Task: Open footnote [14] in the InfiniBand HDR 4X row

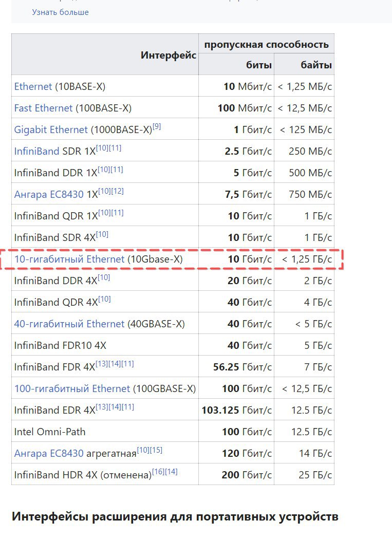Action: [171, 472]
